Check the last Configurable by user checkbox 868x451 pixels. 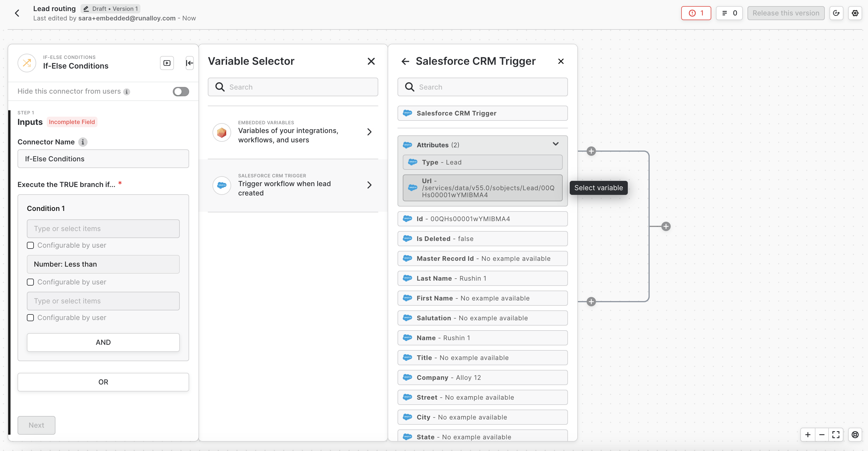click(x=30, y=318)
